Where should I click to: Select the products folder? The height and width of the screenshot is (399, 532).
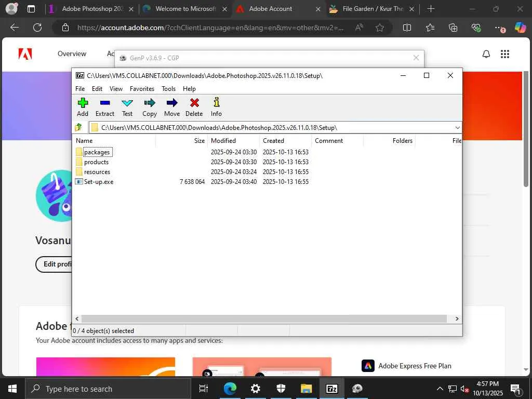click(96, 162)
